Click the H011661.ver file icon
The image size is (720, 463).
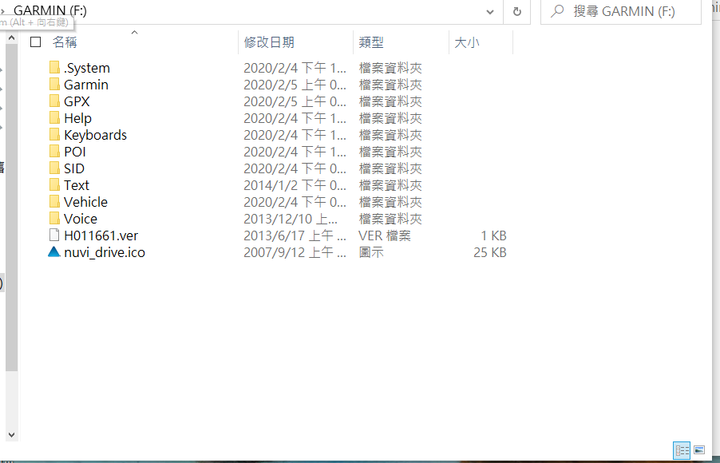pos(54,235)
